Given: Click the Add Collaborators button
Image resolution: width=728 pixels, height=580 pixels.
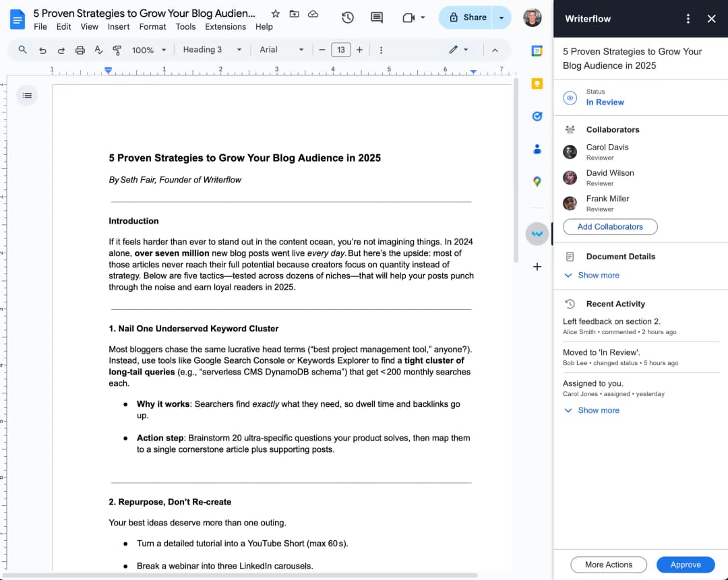Looking at the screenshot, I should [x=609, y=227].
